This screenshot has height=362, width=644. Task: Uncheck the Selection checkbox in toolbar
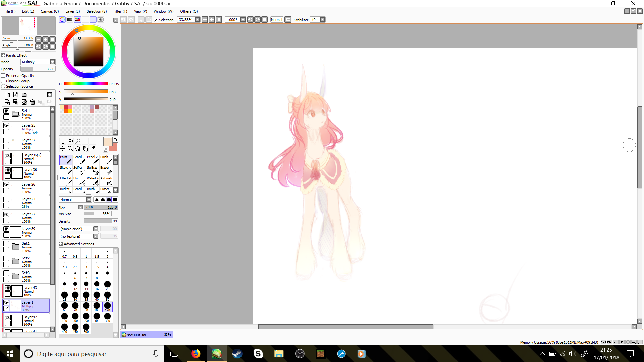tap(156, 20)
